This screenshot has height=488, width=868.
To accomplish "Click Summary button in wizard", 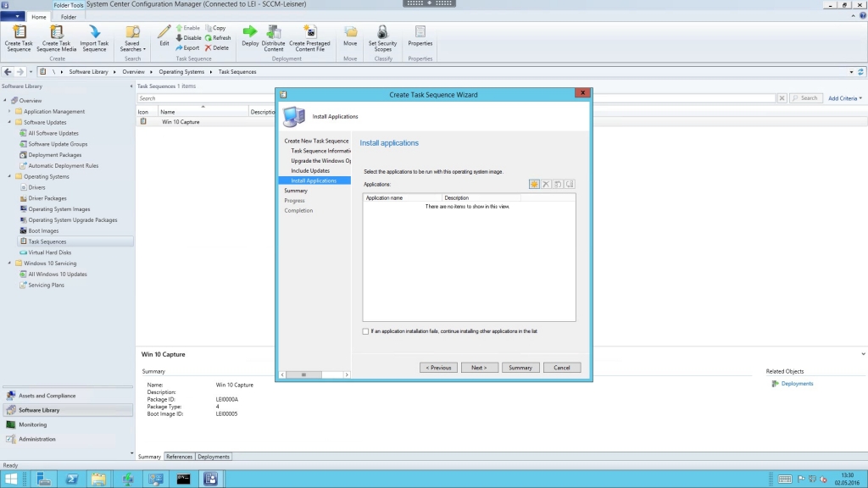I will [x=520, y=368].
